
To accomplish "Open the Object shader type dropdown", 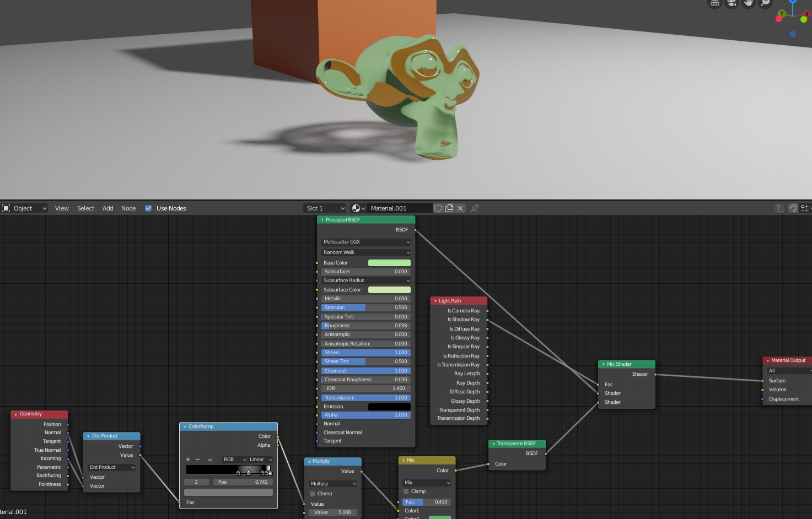I will [25, 208].
